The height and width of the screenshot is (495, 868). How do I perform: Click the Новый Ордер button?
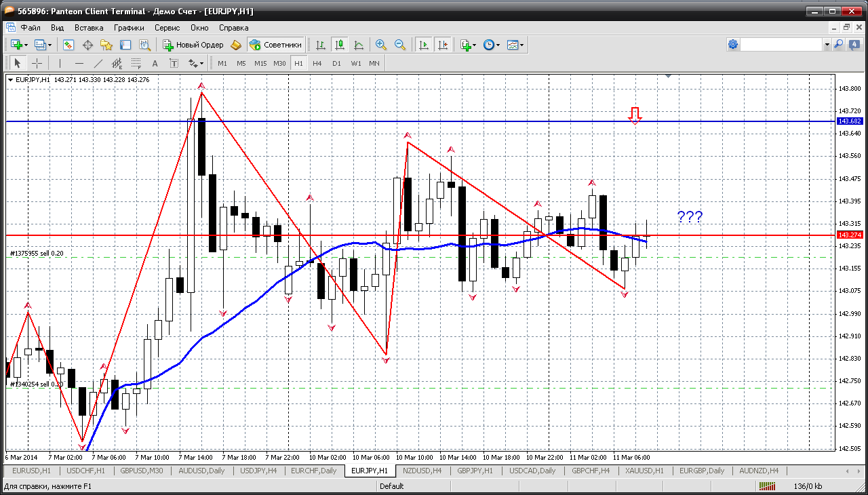click(x=193, y=45)
